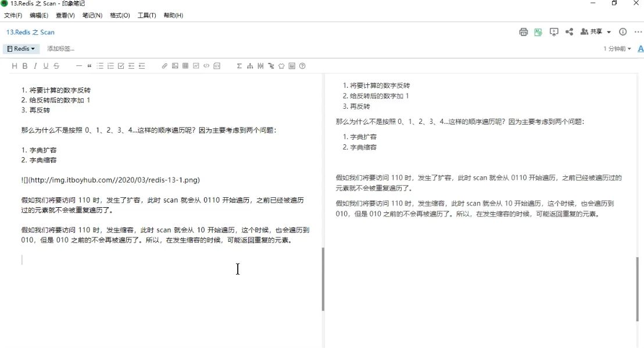Insert a hyperlink via the link icon
This screenshot has width=644, height=348.
[164, 66]
